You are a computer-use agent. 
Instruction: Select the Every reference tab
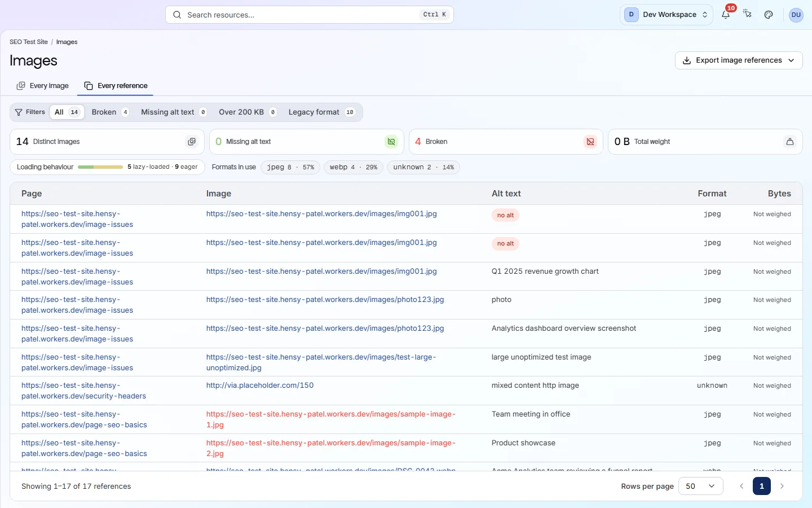tap(116, 86)
